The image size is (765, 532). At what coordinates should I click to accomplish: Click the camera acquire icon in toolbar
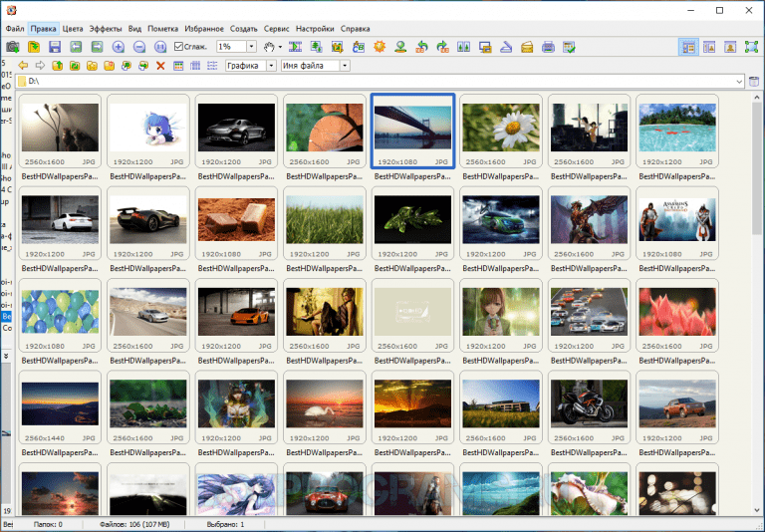[12, 47]
